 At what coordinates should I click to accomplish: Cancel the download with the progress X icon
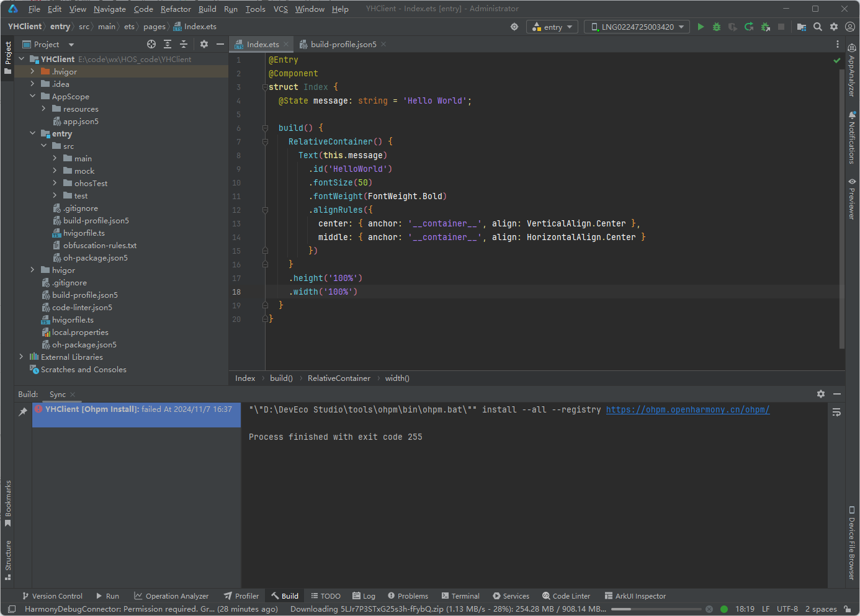709,609
